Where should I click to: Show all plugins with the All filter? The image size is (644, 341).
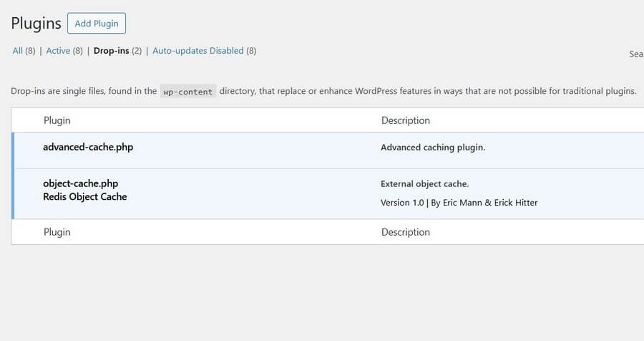click(x=18, y=51)
